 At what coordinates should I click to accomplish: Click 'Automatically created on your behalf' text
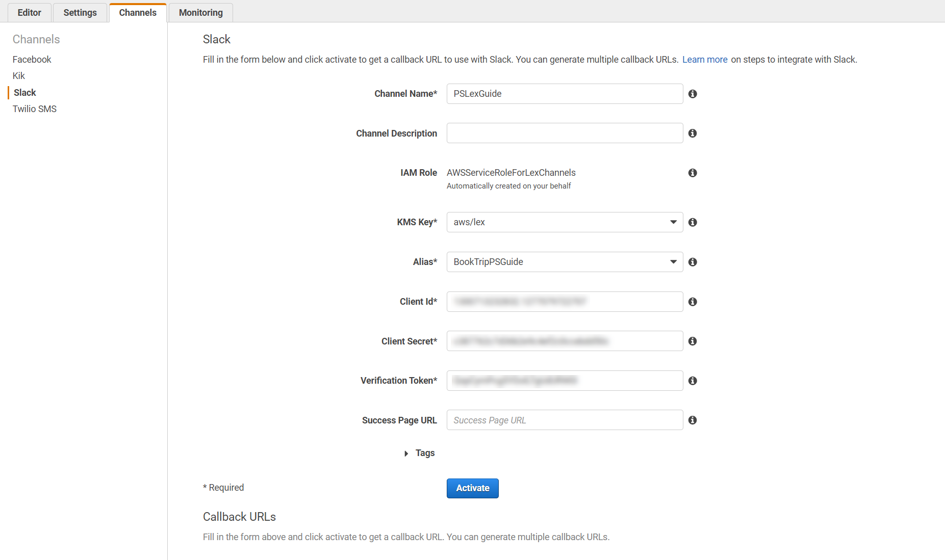tap(508, 186)
